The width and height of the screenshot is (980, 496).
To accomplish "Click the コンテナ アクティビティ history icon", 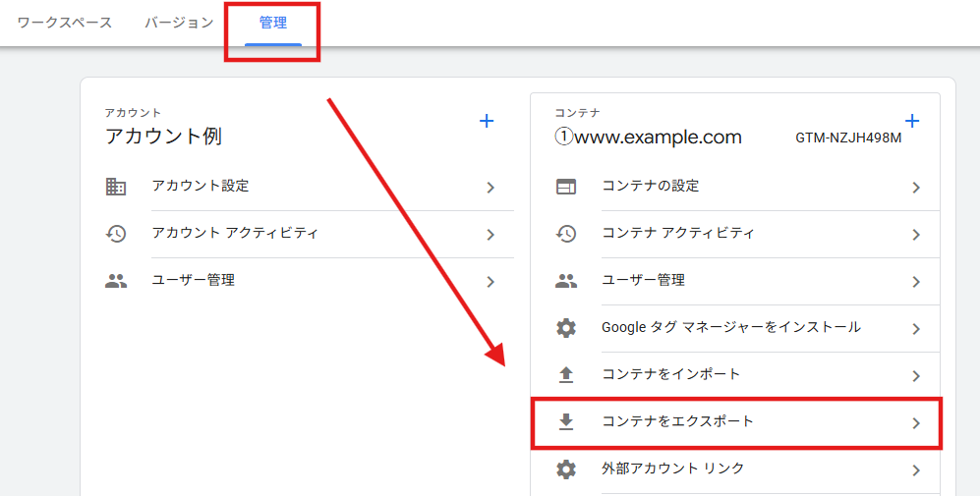I will coord(566,234).
